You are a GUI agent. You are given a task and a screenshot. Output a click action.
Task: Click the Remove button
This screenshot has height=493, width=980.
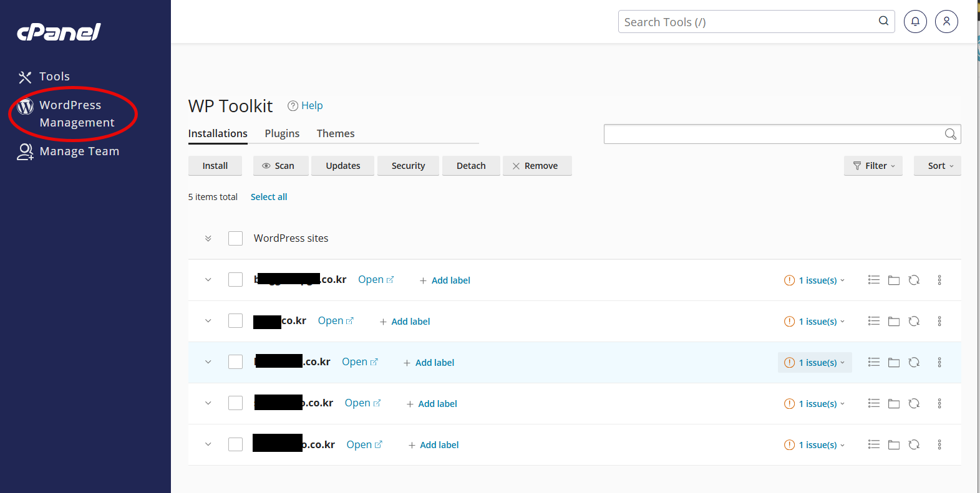pyautogui.click(x=537, y=166)
